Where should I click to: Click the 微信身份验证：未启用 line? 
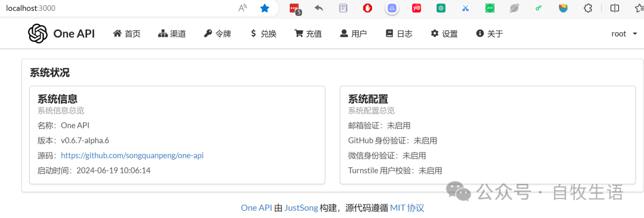point(387,155)
